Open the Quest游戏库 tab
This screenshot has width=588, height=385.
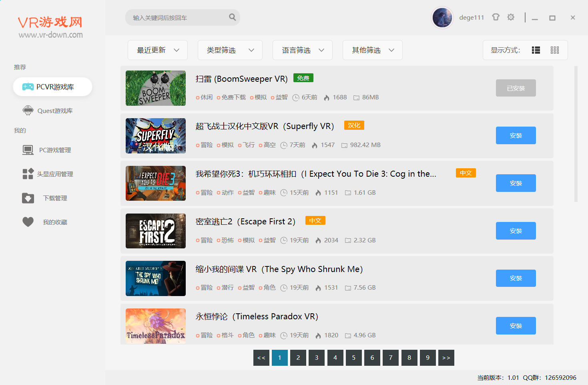click(53, 111)
